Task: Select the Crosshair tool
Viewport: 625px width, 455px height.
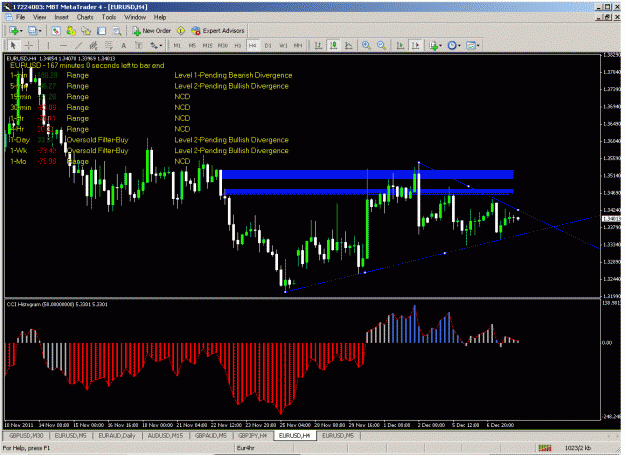Action: pyautogui.click(x=28, y=45)
